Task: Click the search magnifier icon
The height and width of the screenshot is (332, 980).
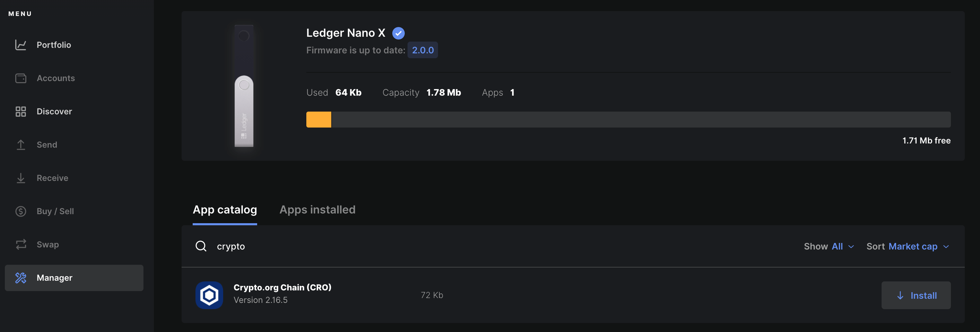Action: coord(201,246)
